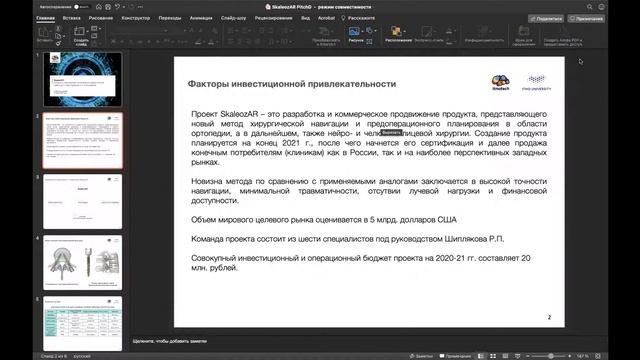Image resolution: width=640 pixels, height=360 pixels.
Task: Select slide 4 thumbnail with spine images
Action: click(x=82, y=262)
